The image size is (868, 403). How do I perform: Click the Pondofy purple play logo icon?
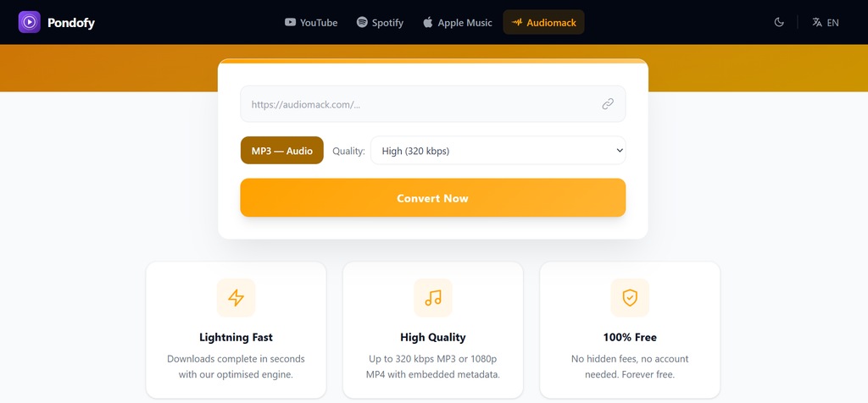[x=30, y=22]
